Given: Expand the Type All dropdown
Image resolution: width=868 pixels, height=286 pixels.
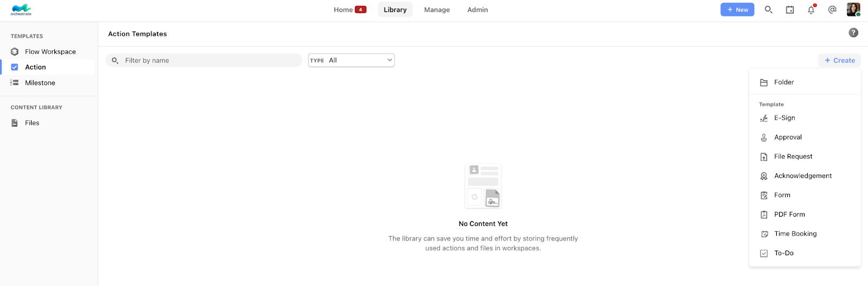Looking at the screenshot, I should pyautogui.click(x=352, y=60).
